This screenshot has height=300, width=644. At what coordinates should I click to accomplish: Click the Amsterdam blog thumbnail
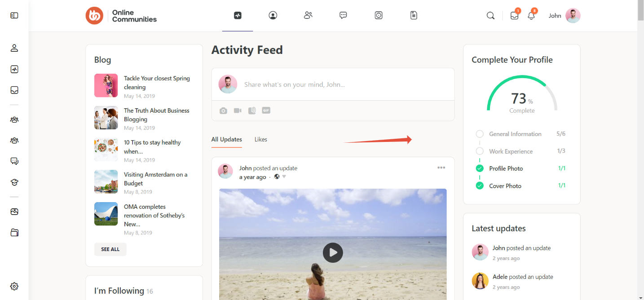click(106, 181)
